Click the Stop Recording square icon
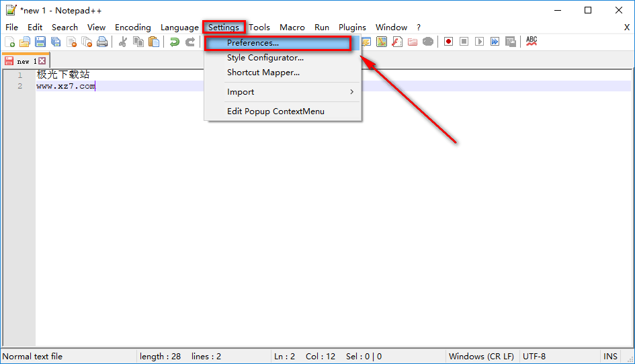The width and height of the screenshot is (635, 364). 464,42
